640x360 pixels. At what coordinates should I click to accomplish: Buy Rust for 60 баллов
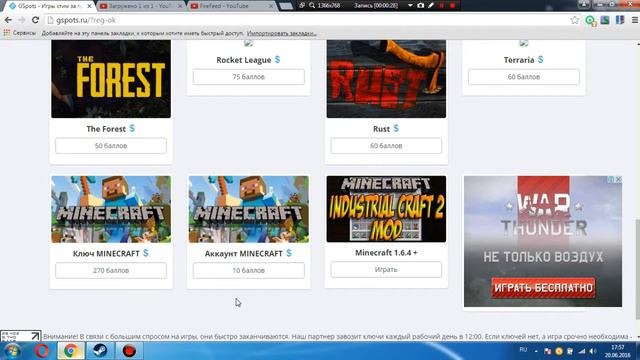pyautogui.click(x=386, y=146)
